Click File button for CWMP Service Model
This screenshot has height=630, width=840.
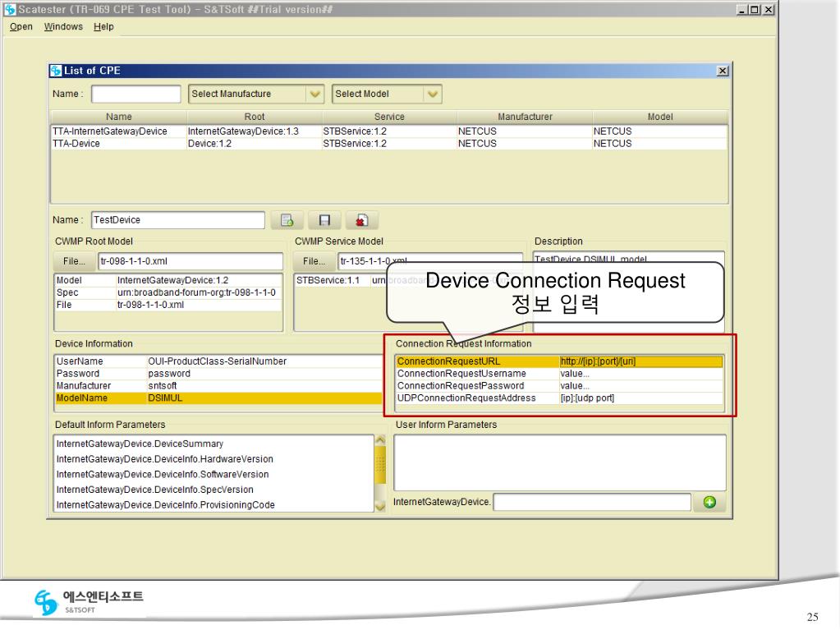pyautogui.click(x=314, y=261)
